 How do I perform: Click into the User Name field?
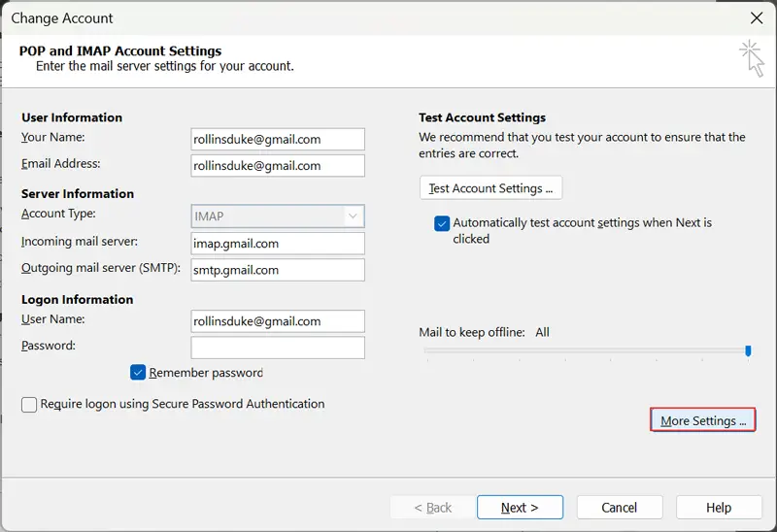point(278,321)
